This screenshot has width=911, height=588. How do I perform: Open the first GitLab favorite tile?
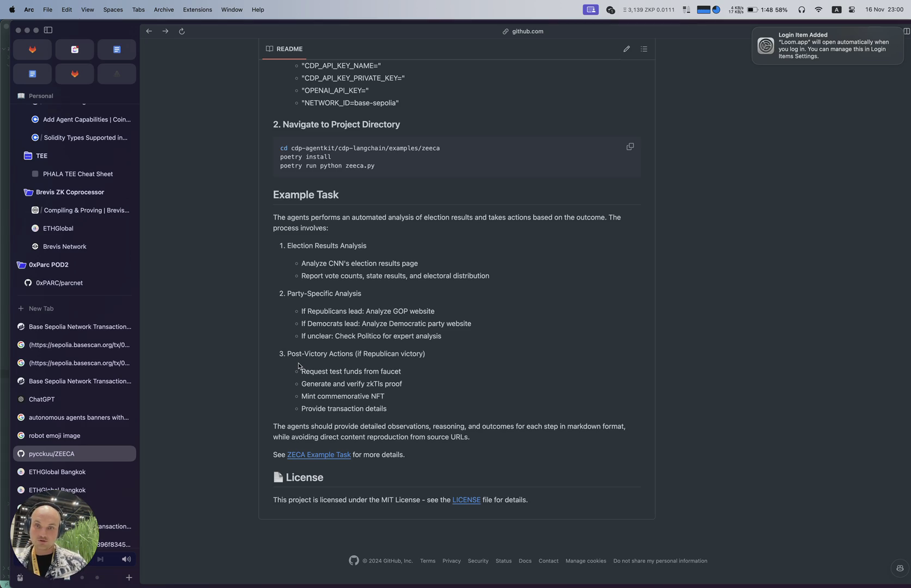point(33,50)
